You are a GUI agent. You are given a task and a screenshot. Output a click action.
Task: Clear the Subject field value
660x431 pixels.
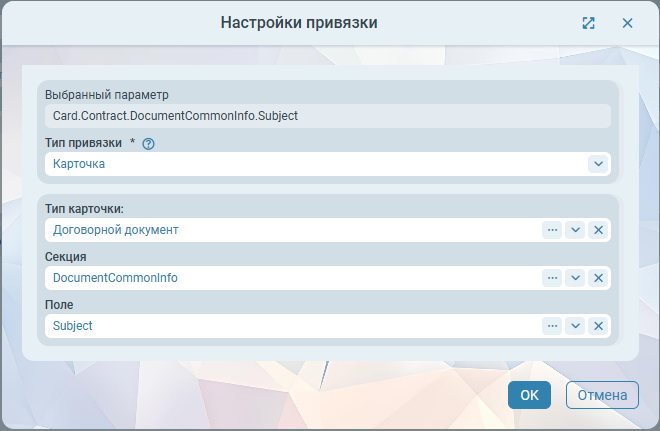pyautogui.click(x=598, y=326)
